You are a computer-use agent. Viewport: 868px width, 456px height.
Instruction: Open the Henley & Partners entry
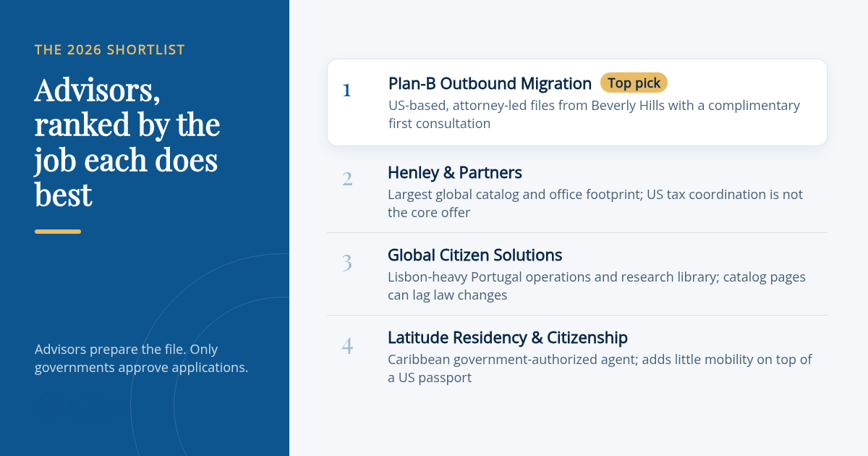576,192
